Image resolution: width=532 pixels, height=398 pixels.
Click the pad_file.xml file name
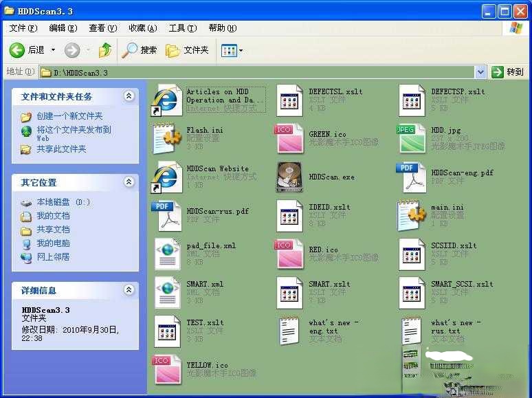tap(211, 245)
